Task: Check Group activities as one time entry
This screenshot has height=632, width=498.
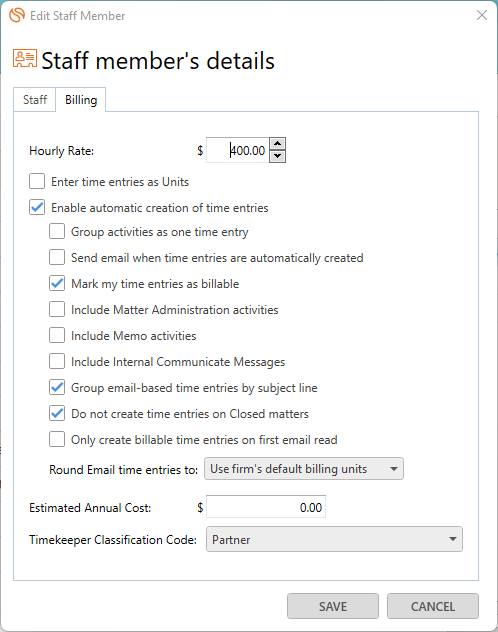Action: (x=57, y=232)
